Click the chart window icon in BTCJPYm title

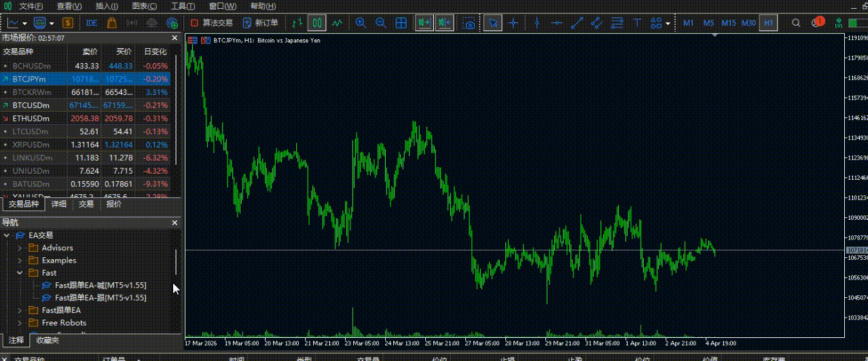[x=193, y=40]
